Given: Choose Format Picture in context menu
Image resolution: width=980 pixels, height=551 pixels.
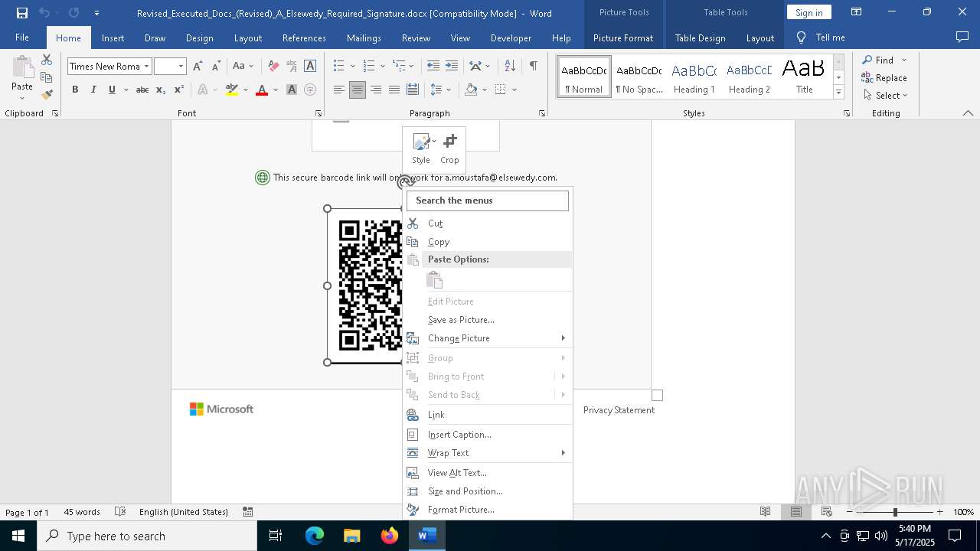Looking at the screenshot, I should click(488, 510).
